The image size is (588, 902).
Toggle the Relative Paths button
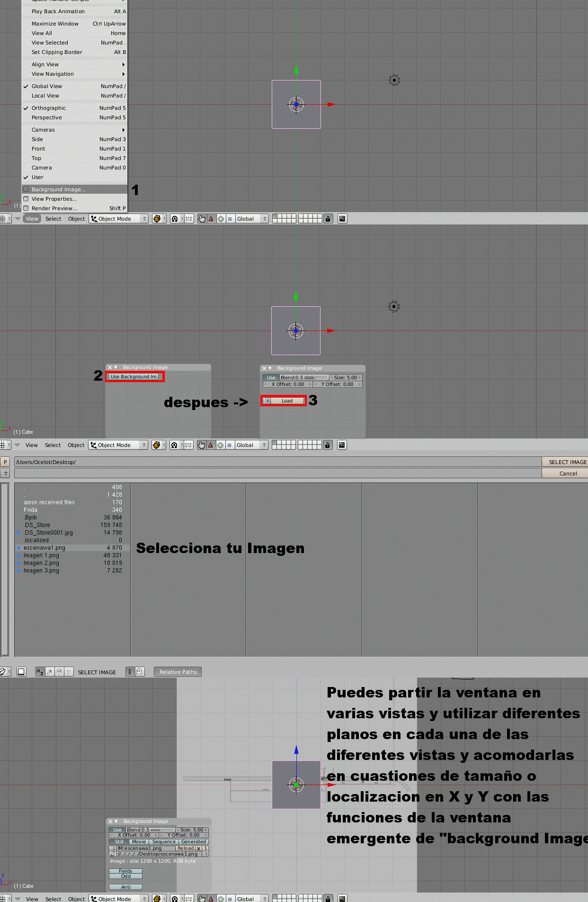click(x=178, y=672)
